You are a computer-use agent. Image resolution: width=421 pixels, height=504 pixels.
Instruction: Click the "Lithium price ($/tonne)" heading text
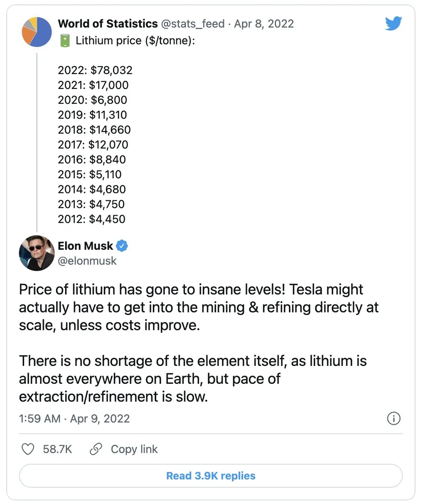pos(135,41)
